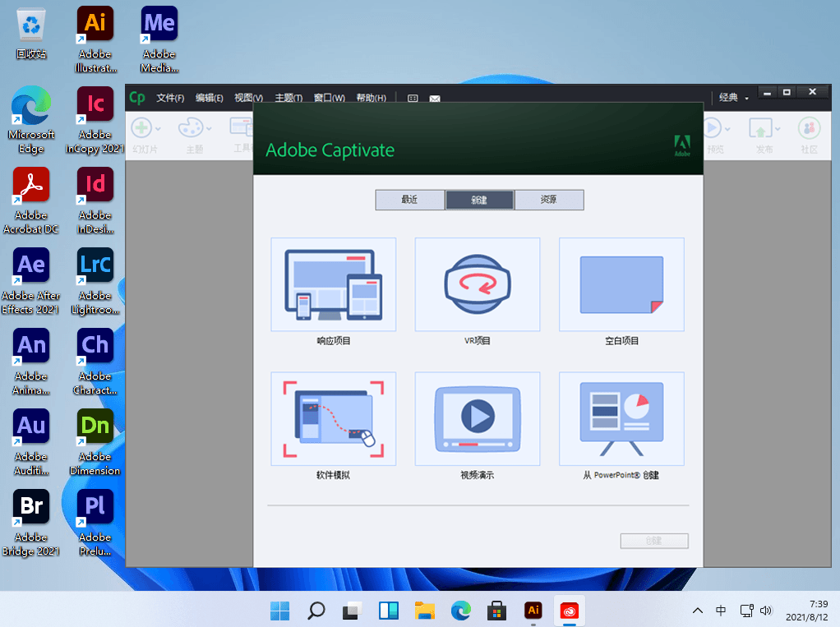Switch to the 新建 (New) tab

pos(479,200)
